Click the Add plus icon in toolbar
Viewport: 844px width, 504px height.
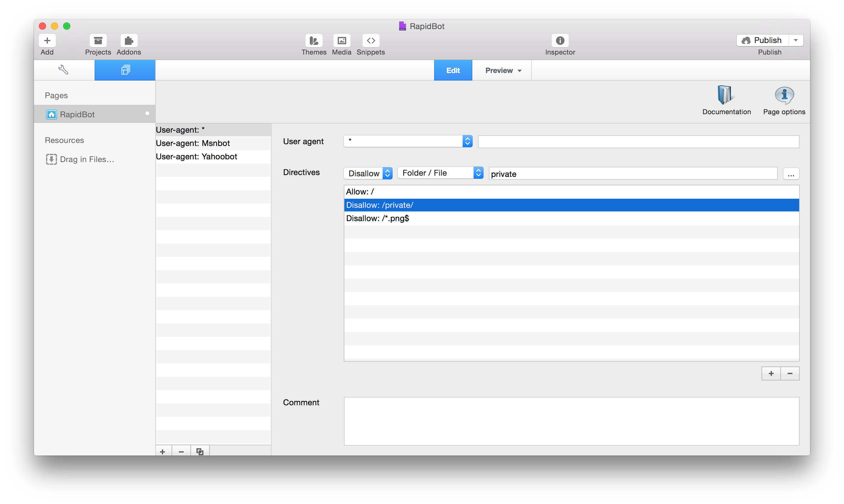[47, 41]
